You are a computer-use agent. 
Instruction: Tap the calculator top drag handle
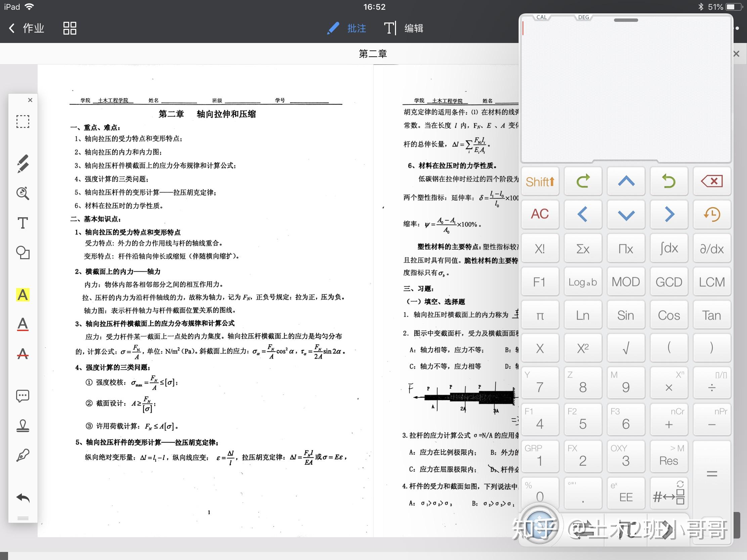coord(626,20)
